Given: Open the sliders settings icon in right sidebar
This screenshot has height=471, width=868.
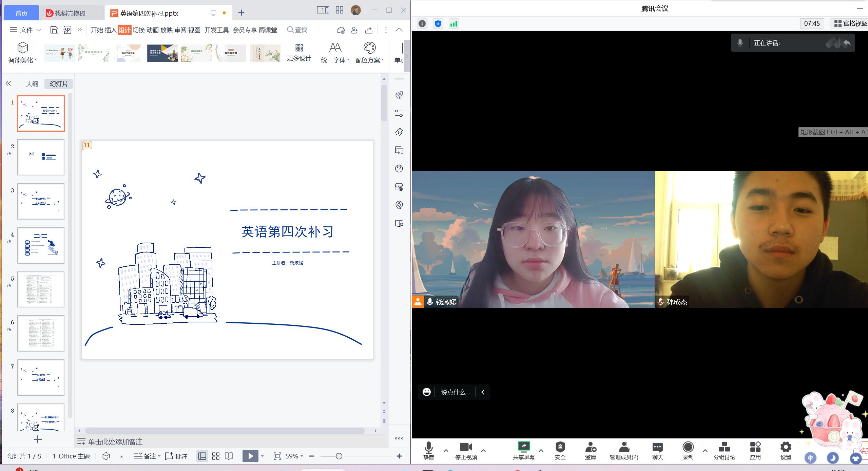Looking at the screenshot, I should coord(399,113).
